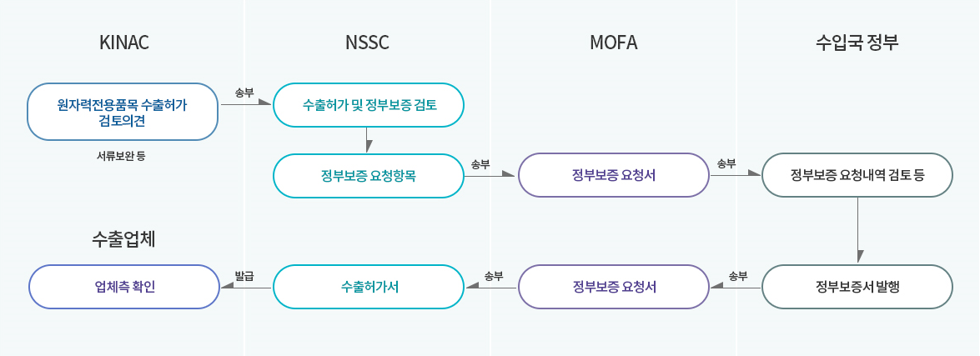The height and width of the screenshot is (356, 980).
Task: Select the 수출허가서 box
Action: [369, 288]
